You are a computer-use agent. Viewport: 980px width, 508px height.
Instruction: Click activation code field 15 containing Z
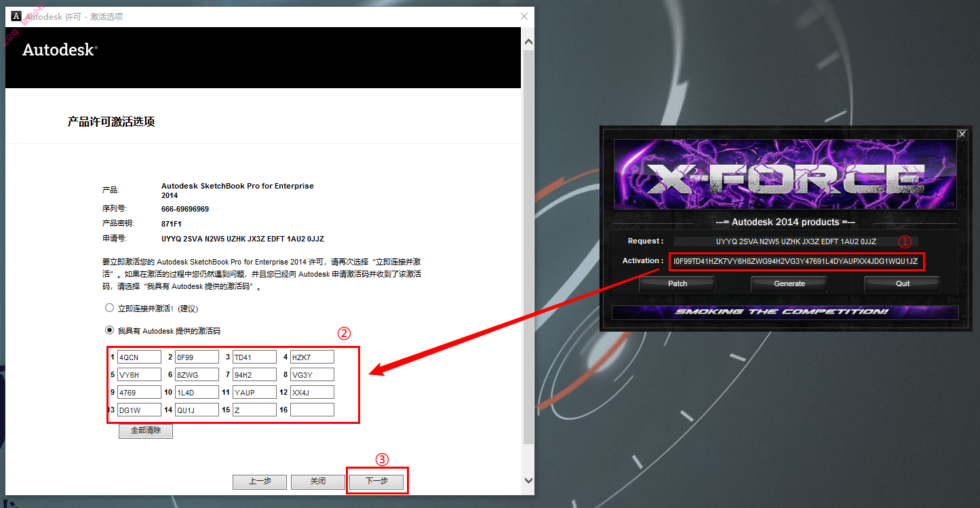254,410
